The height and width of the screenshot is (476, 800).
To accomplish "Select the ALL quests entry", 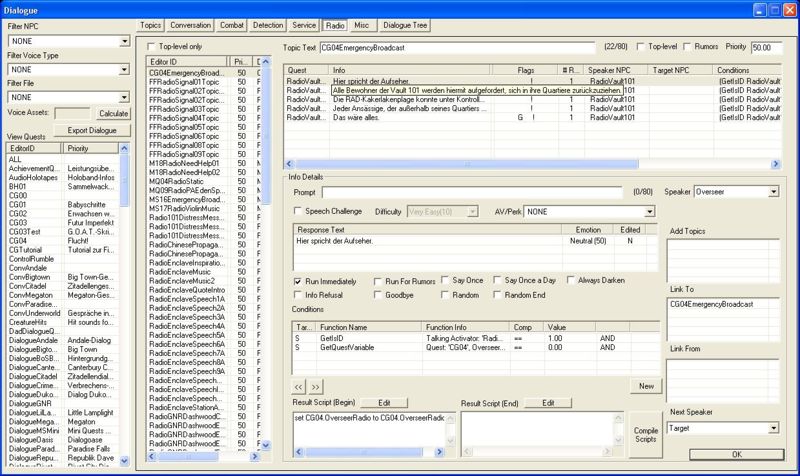I will click(x=63, y=159).
